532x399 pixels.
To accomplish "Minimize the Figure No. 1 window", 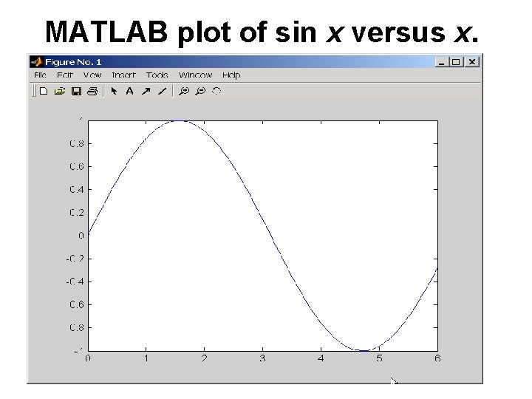I will (441, 62).
